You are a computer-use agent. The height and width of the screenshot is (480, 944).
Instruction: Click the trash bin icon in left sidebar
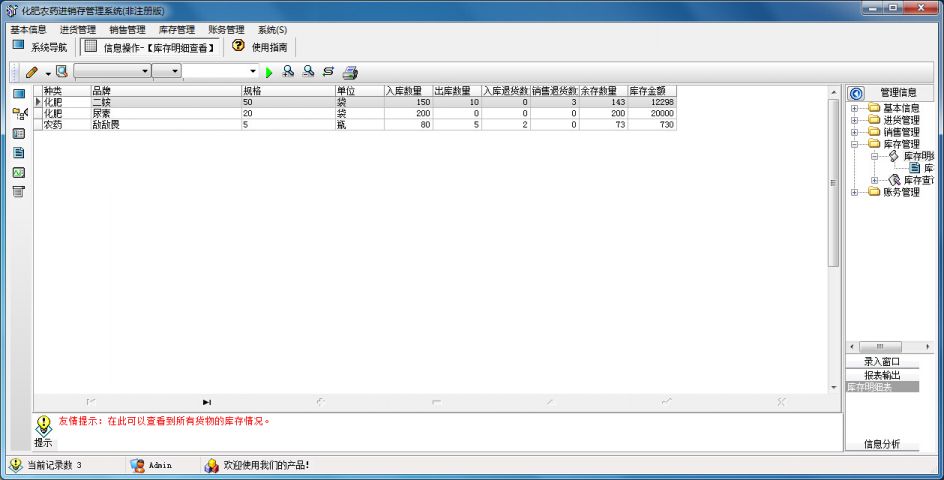click(x=18, y=191)
